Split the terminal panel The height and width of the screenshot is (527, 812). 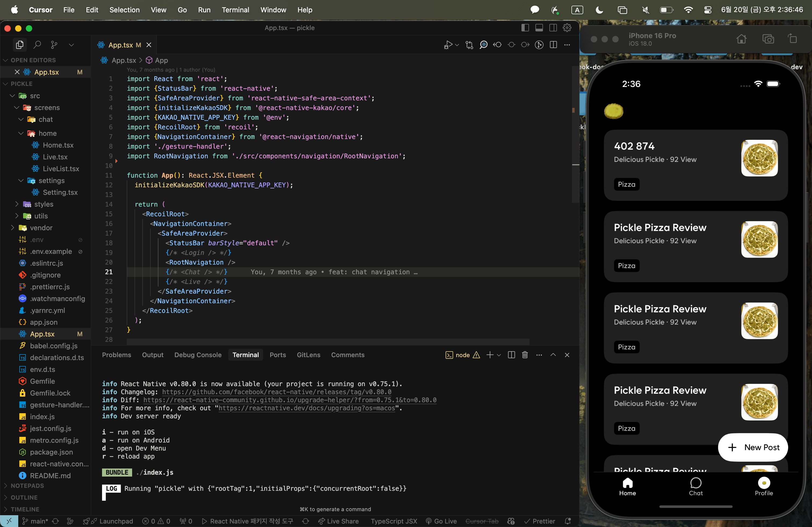[x=511, y=355]
